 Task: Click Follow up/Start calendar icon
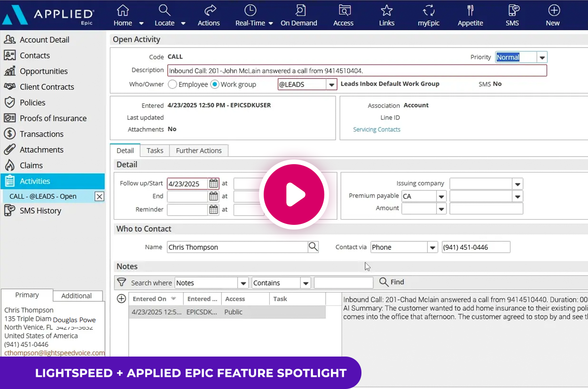213,183
